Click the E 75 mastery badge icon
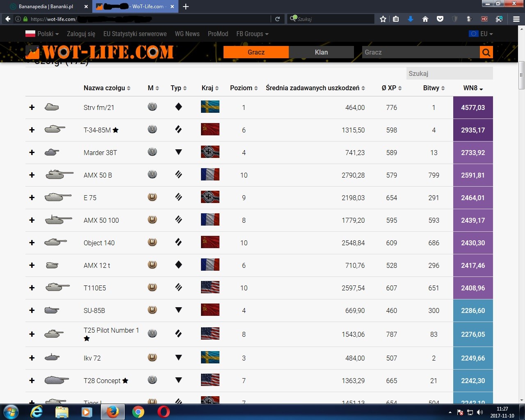The image size is (525, 420). [x=152, y=197]
